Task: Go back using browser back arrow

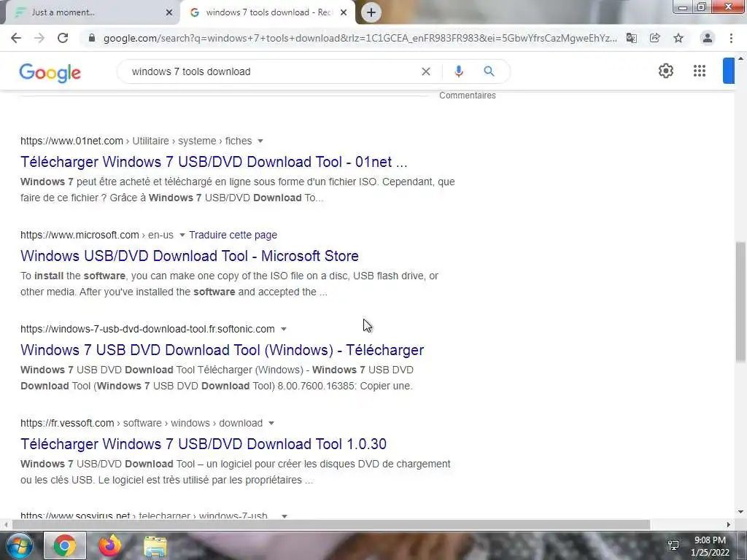Action: pos(16,38)
